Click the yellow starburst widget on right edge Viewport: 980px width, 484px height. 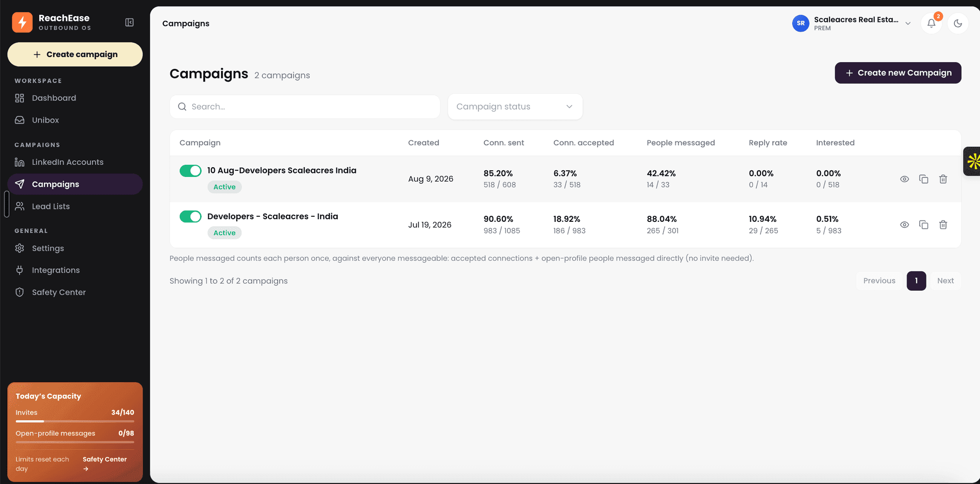coord(972,161)
